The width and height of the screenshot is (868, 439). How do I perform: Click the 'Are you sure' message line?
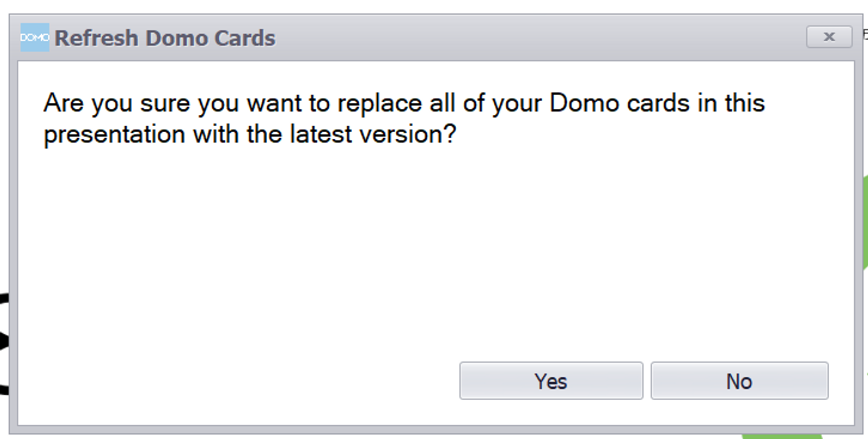[x=404, y=103]
